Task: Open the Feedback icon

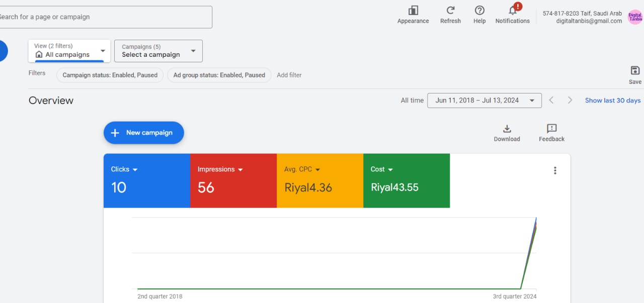Action: click(x=551, y=129)
